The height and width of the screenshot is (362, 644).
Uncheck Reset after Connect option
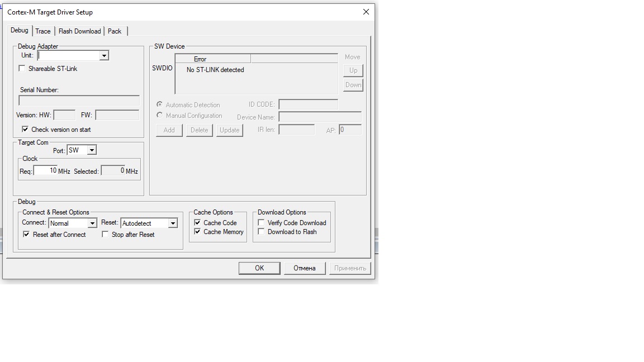[26, 235]
